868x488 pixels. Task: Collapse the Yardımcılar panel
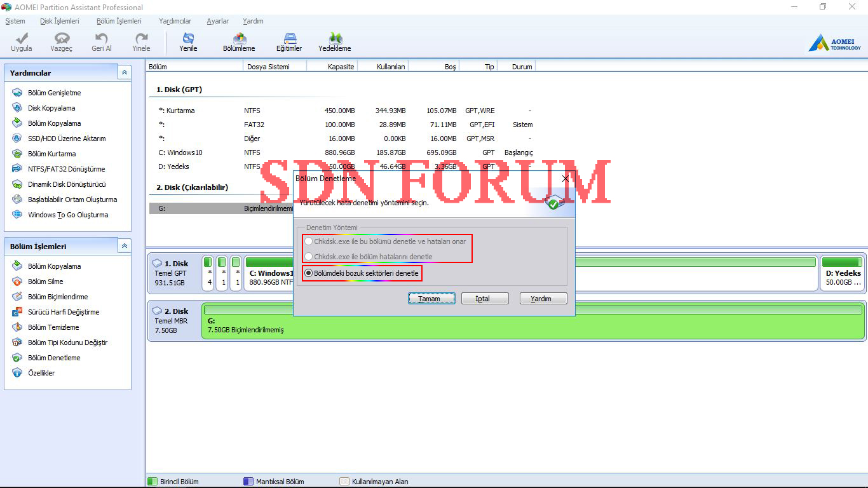pyautogui.click(x=125, y=72)
